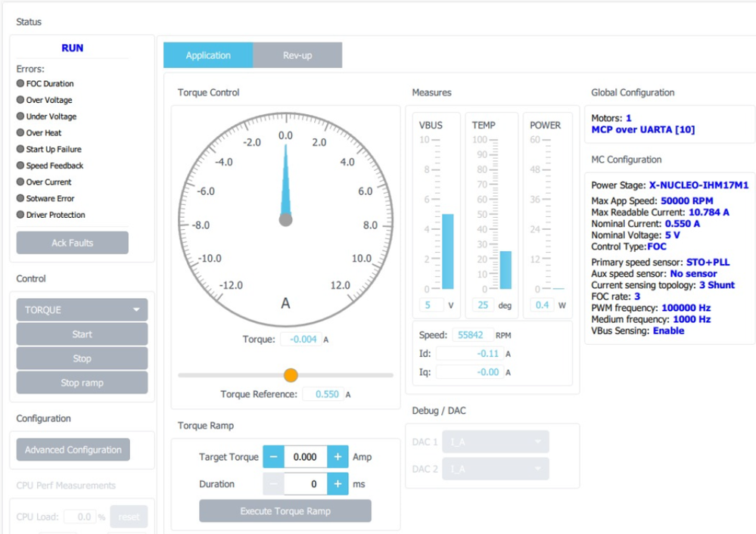Click the 1000 Hz medium frequency value
Image resolution: width=756 pixels, height=534 pixels.
pyautogui.click(x=692, y=319)
